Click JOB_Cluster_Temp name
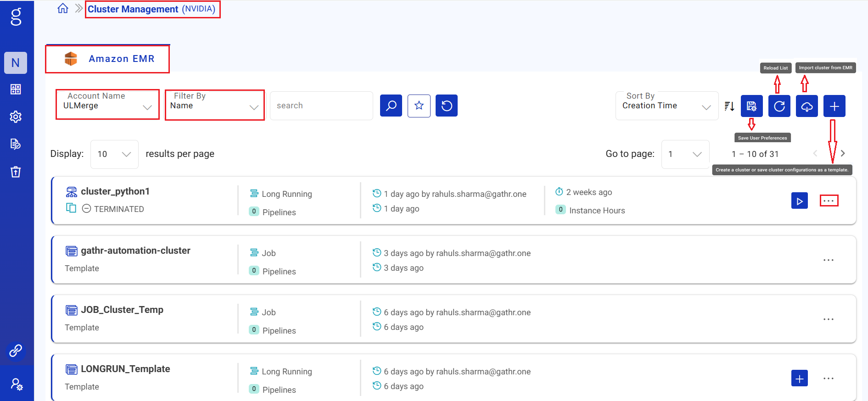Screen dimensions: 868x401 (x=122, y=310)
